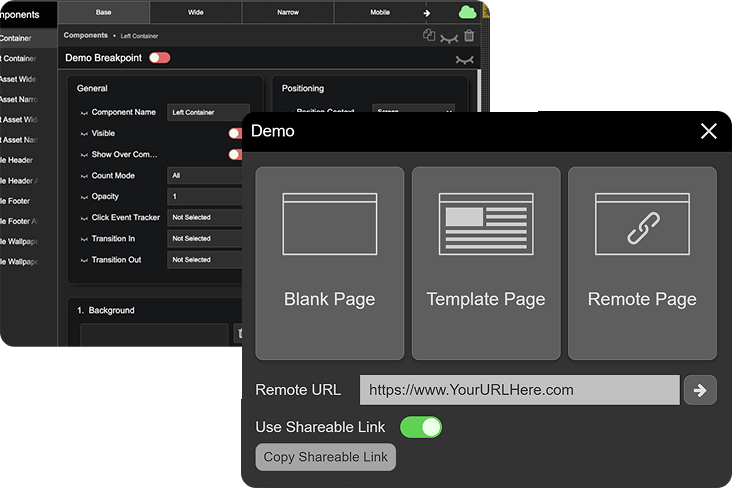Choose the Blank Page option
This screenshot has height=488, width=732.
tap(330, 263)
